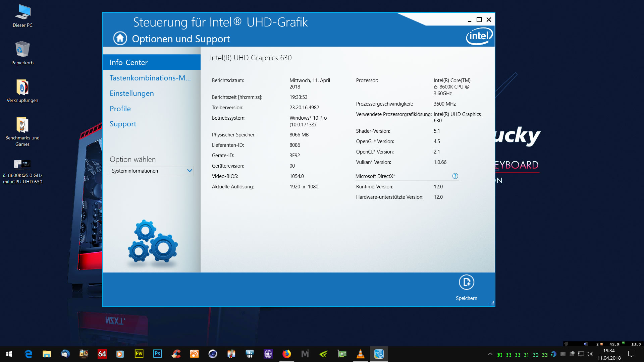Launch Firefox from the taskbar

(x=286, y=354)
